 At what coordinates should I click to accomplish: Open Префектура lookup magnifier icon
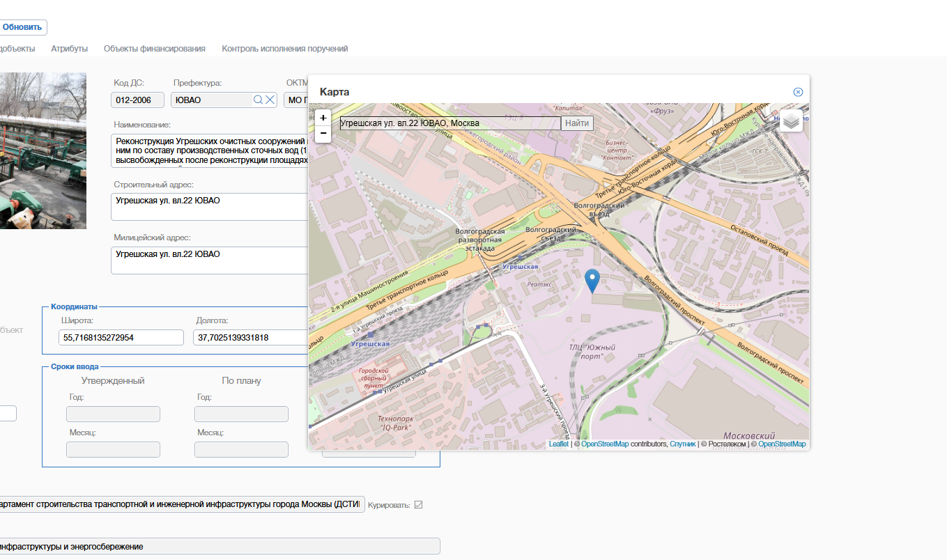tap(258, 100)
